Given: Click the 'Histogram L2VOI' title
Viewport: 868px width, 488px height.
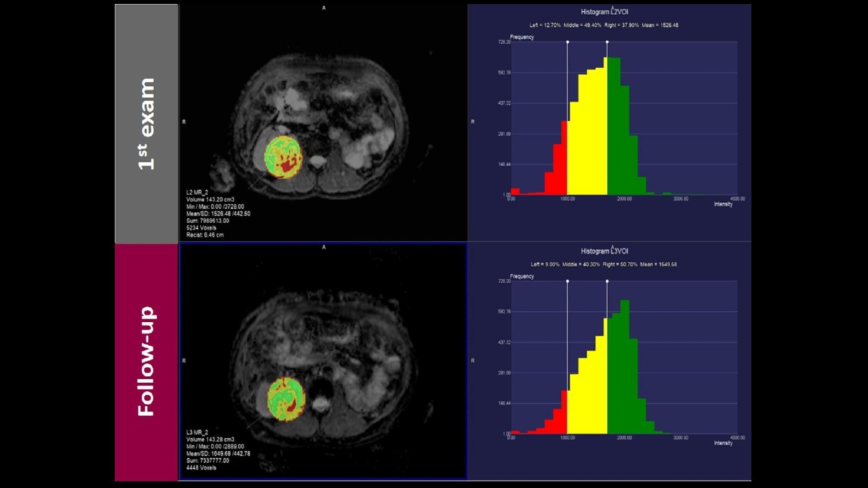Looking at the screenshot, I should tap(604, 12).
